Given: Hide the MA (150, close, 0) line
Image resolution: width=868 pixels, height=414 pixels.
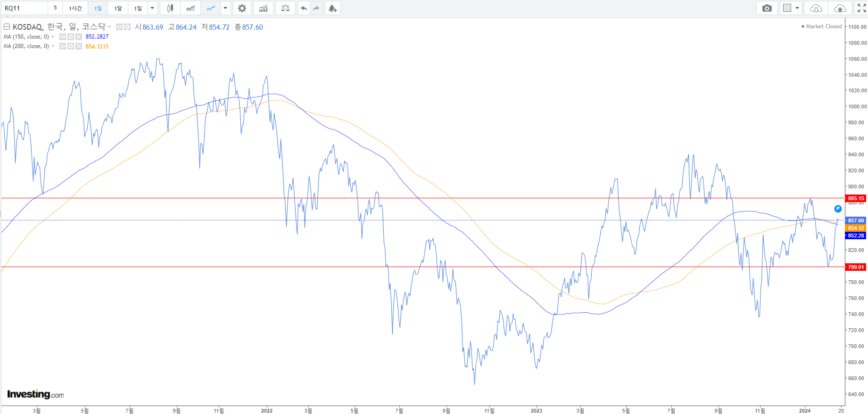Looking at the screenshot, I should tap(63, 37).
